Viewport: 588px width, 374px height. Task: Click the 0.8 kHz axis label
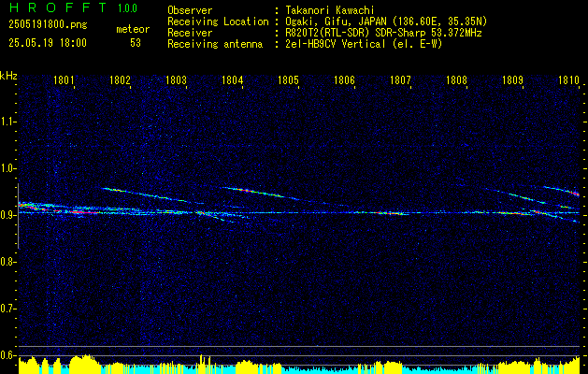click(7, 262)
